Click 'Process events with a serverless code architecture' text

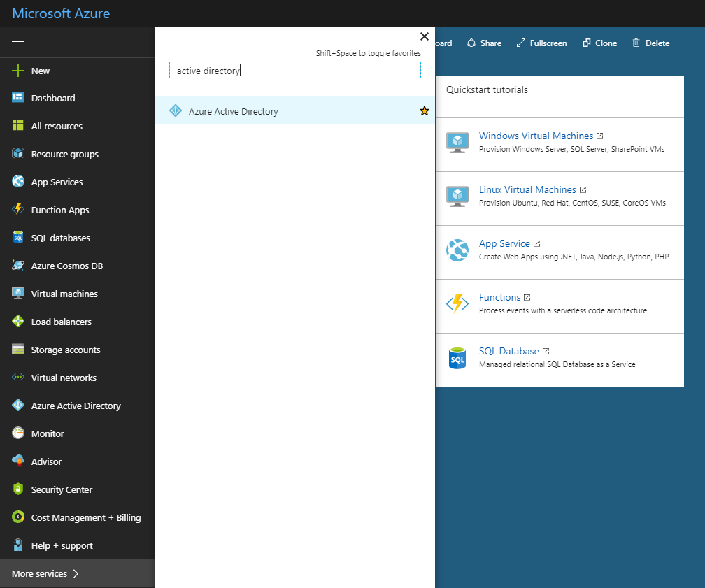(563, 310)
